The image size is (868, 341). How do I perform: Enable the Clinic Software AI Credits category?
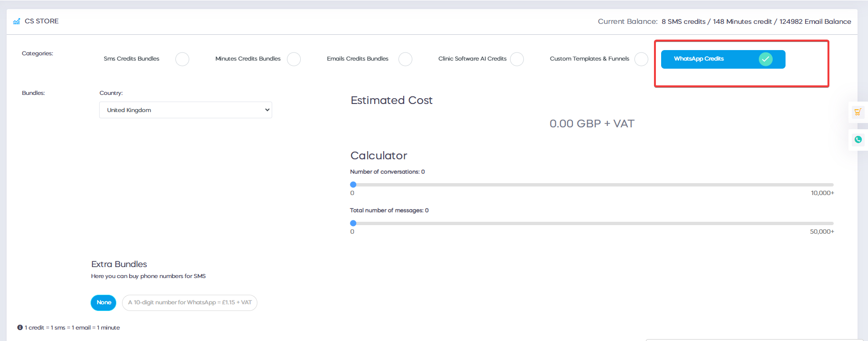point(517,59)
